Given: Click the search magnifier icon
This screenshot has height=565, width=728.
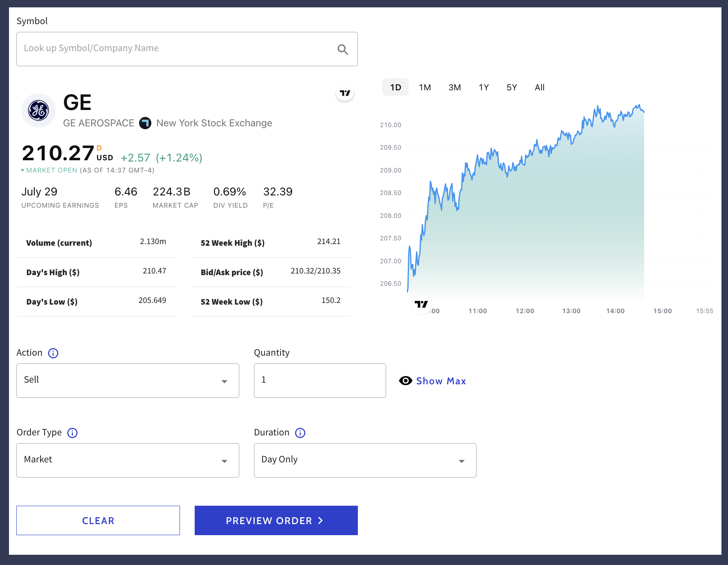Looking at the screenshot, I should [343, 49].
